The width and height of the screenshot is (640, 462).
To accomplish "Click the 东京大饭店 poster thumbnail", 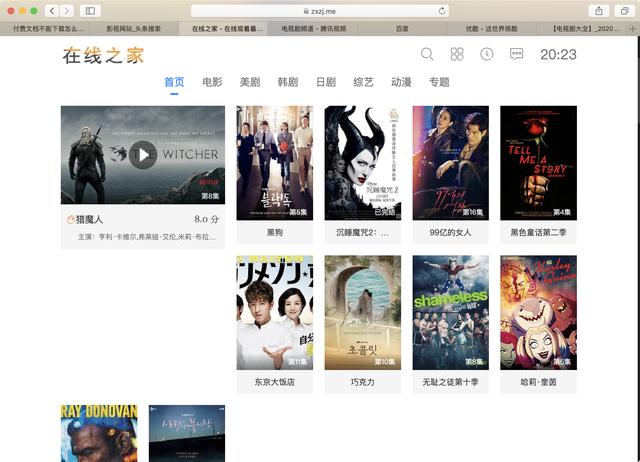I will tap(275, 313).
